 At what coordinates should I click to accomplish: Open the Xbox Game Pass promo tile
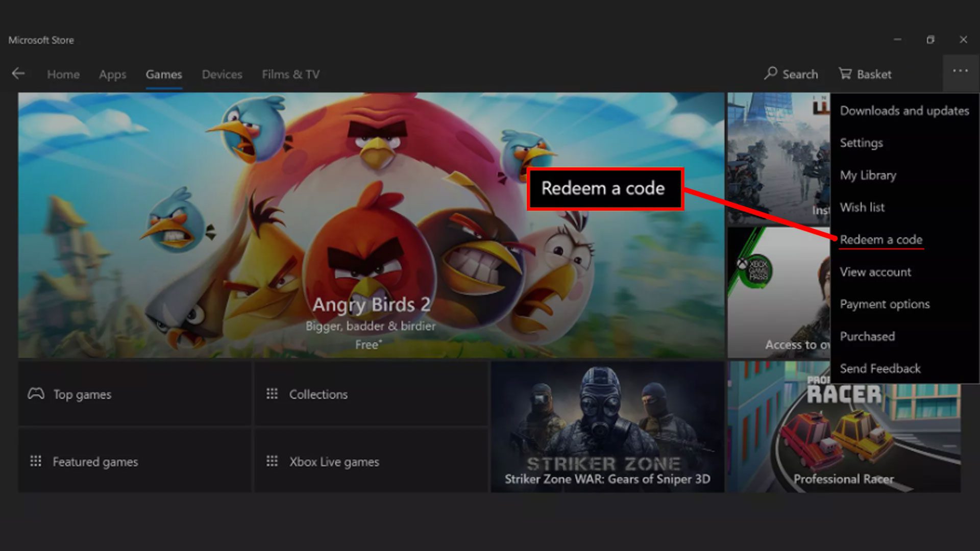779,292
